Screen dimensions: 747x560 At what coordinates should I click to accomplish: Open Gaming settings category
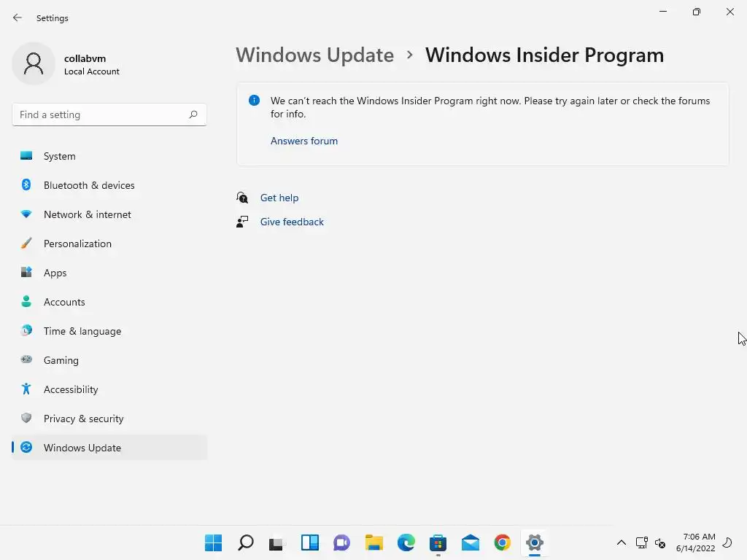pos(109,360)
